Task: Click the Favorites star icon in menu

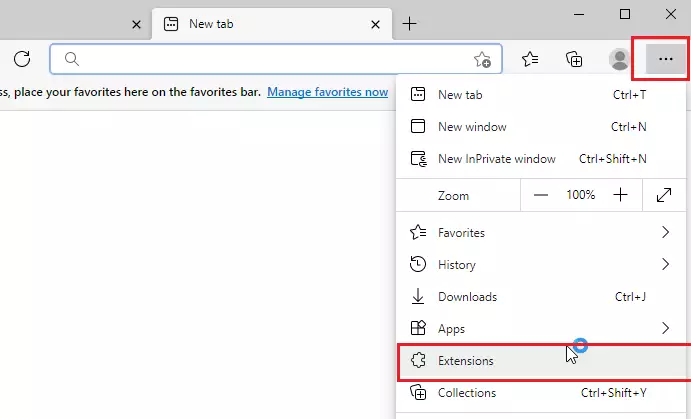Action: (x=418, y=232)
